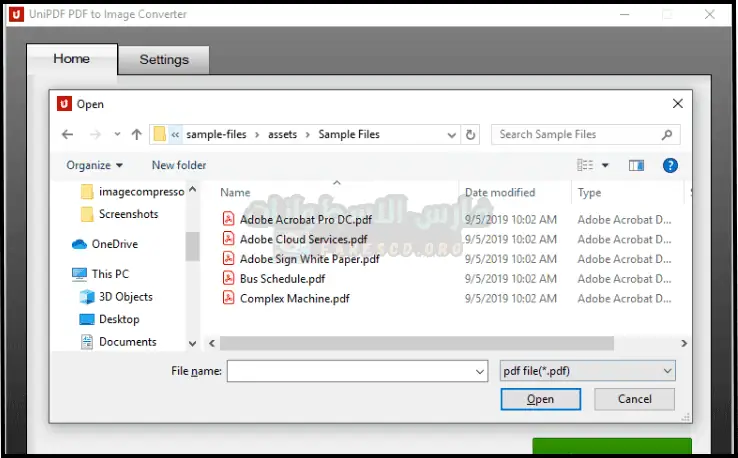Screen dimensions: 738x458
Task: Switch to the Home tab
Action: pyautogui.click(x=71, y=59)
